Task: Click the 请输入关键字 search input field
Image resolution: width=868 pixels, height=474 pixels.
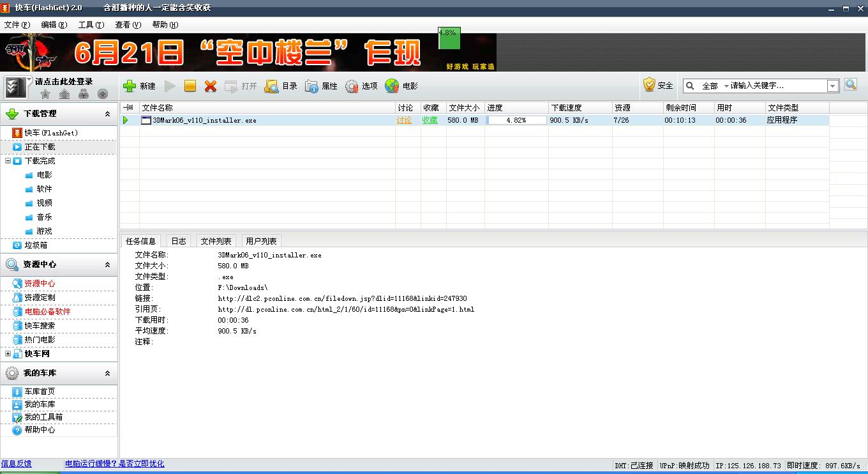Action: coord(778,86)
